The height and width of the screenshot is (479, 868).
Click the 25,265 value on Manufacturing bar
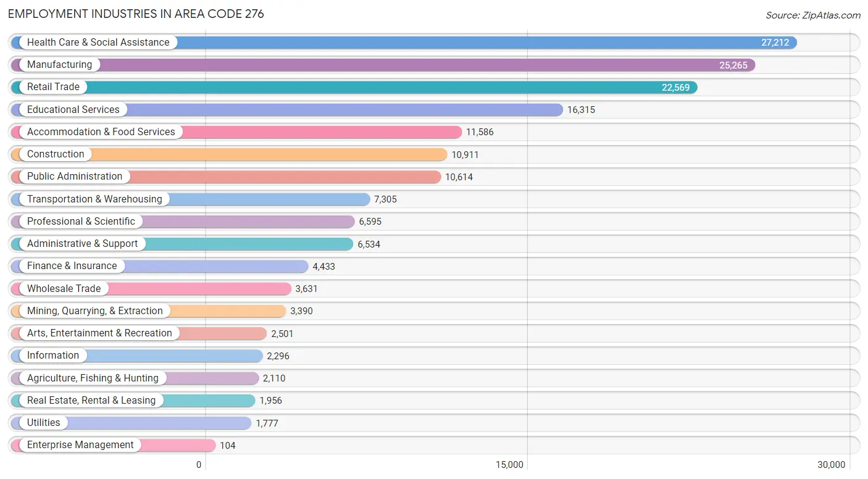coord(733,65)
